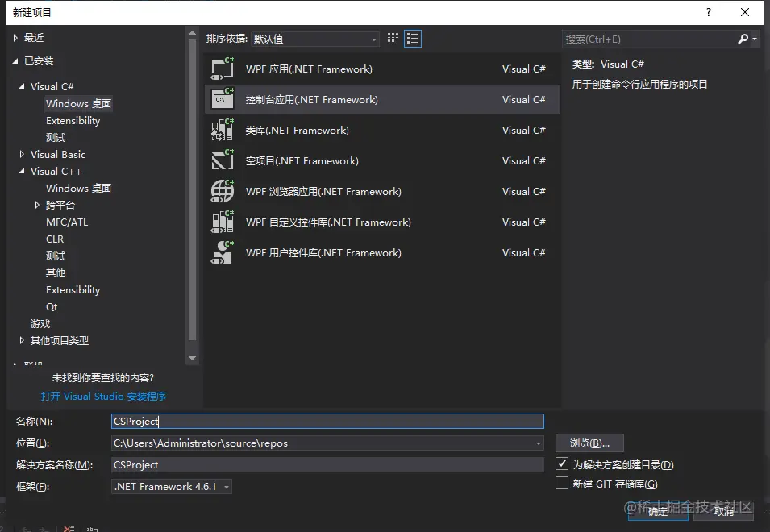Expand the 最近 tree node
Viewport: 770px width, 532px height.
[x=15, y=38]
